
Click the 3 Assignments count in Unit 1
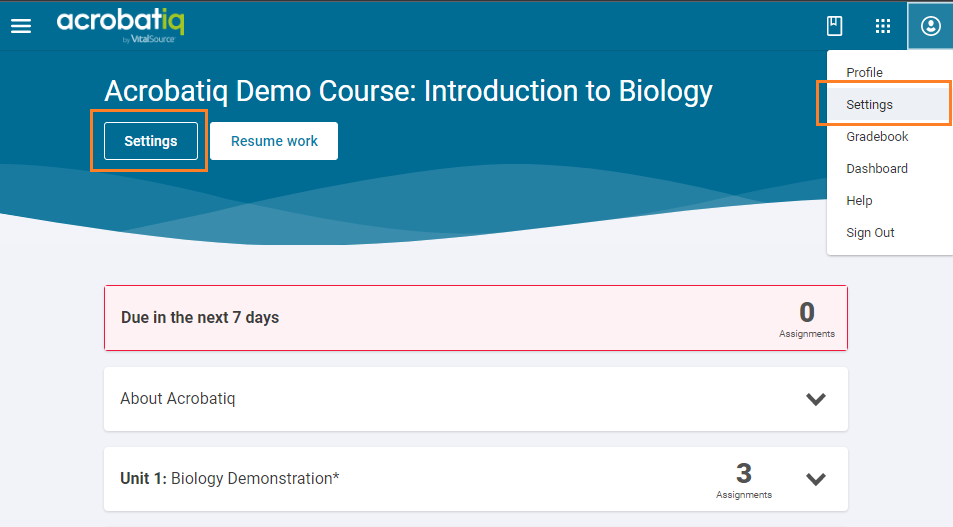pyautogui.click(x=744, y=480)
